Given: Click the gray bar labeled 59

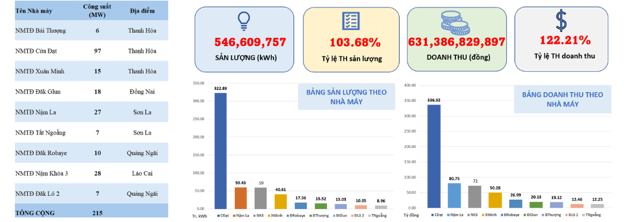Looking at the screenshot, I should point(260,198).
